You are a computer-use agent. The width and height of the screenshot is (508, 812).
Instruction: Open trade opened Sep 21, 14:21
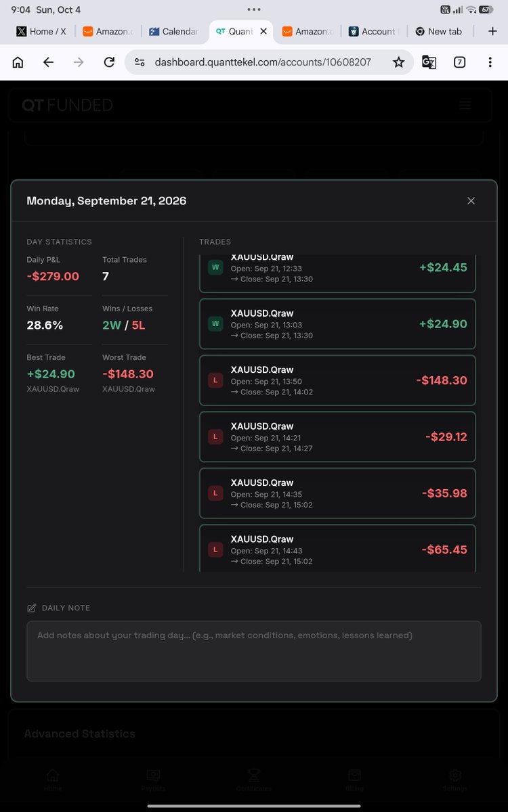tap(337, 437)
